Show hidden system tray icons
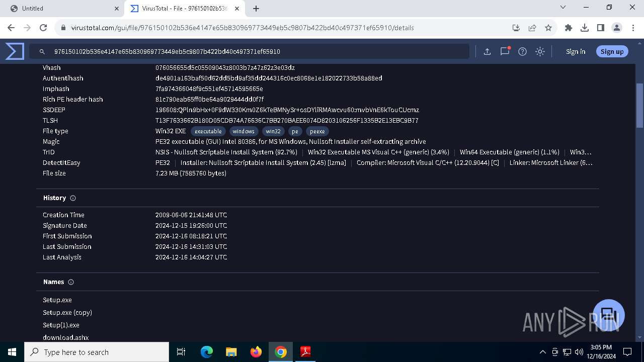 [x=542, y=352]
